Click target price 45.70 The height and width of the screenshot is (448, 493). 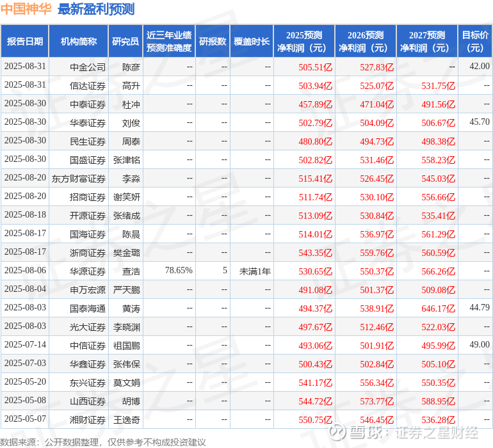click(480, 122)
